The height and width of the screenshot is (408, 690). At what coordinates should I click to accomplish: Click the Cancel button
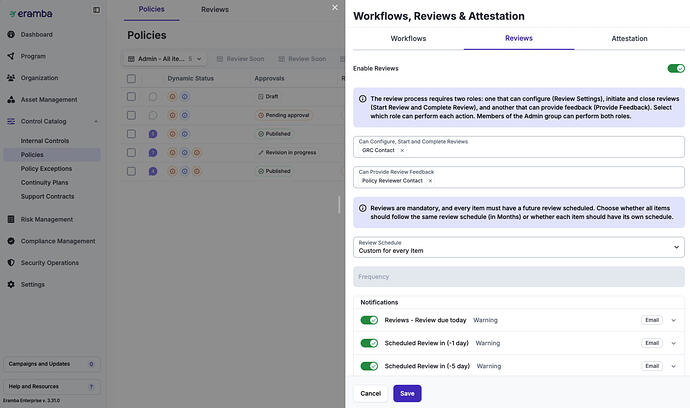371,393
